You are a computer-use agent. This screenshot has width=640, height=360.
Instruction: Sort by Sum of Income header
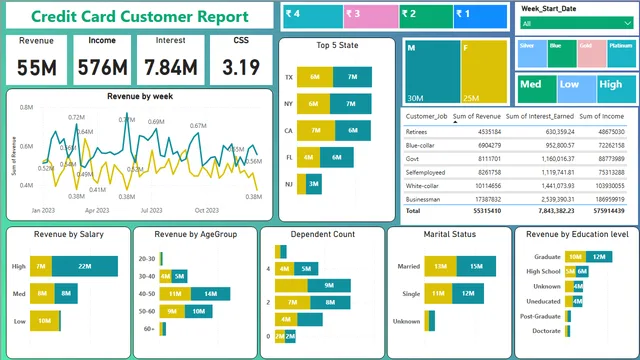[x=602, y=116]
